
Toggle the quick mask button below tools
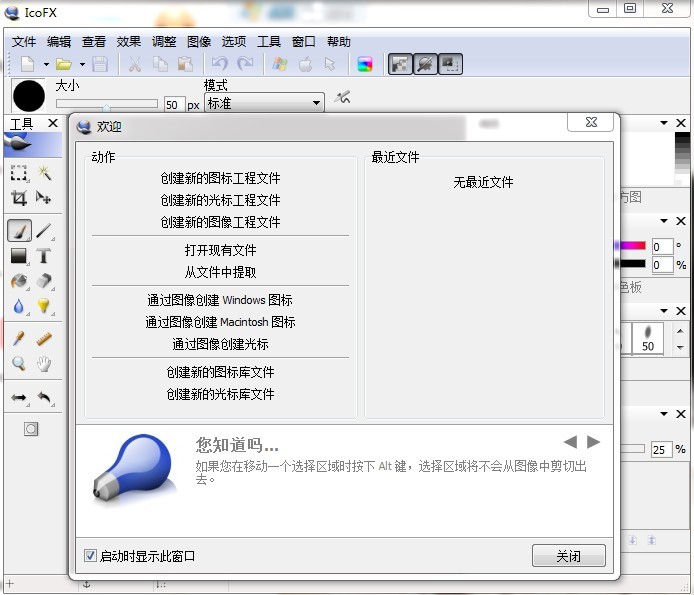click(31, 429)
